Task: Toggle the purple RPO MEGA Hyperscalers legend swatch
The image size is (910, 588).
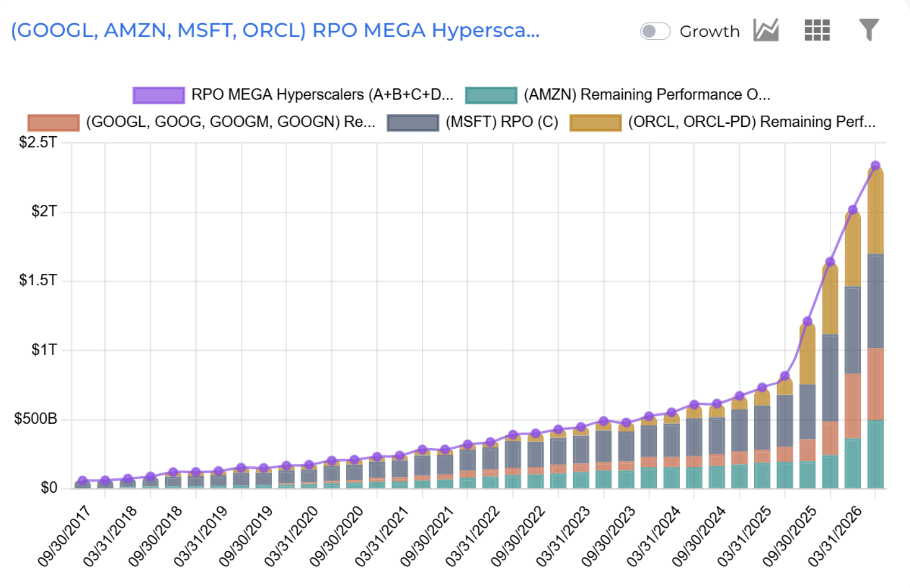Action: click(158, 95)
